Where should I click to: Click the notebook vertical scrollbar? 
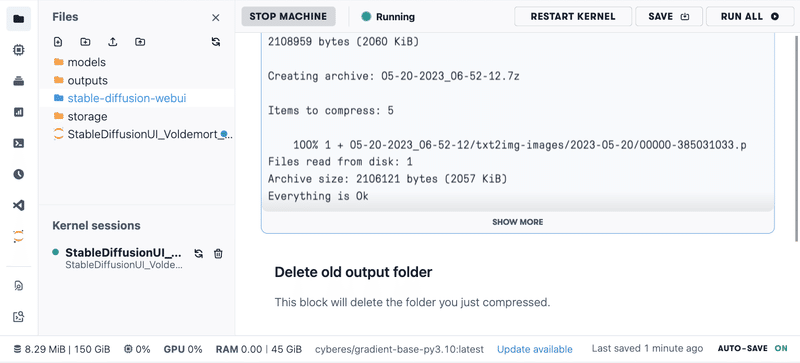pos(797,138)
